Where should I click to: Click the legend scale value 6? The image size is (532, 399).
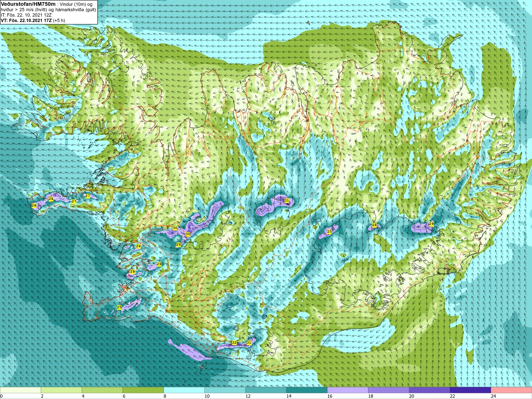[124, 396]
